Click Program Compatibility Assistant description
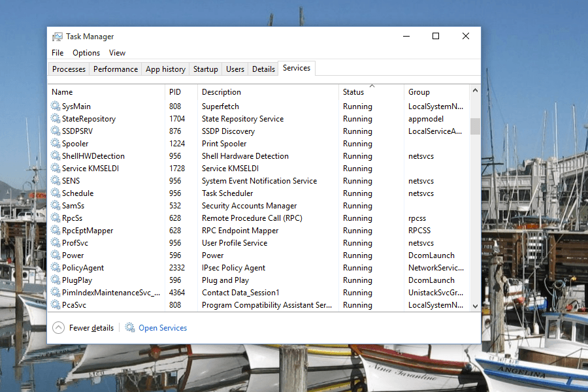The image size is (588, 392). [x=267, y=305]
